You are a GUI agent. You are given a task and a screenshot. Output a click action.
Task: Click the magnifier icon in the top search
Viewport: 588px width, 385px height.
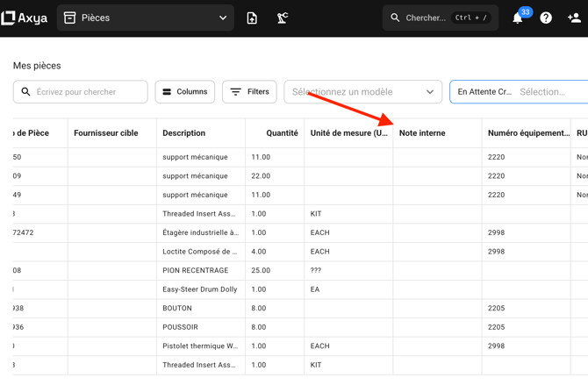coord(395,18)
